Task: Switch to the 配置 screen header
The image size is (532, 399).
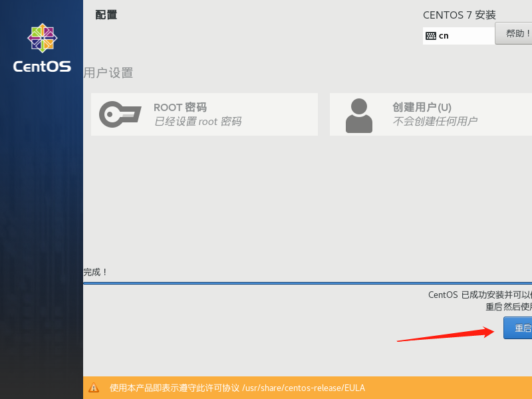Action: pos(106,14)
